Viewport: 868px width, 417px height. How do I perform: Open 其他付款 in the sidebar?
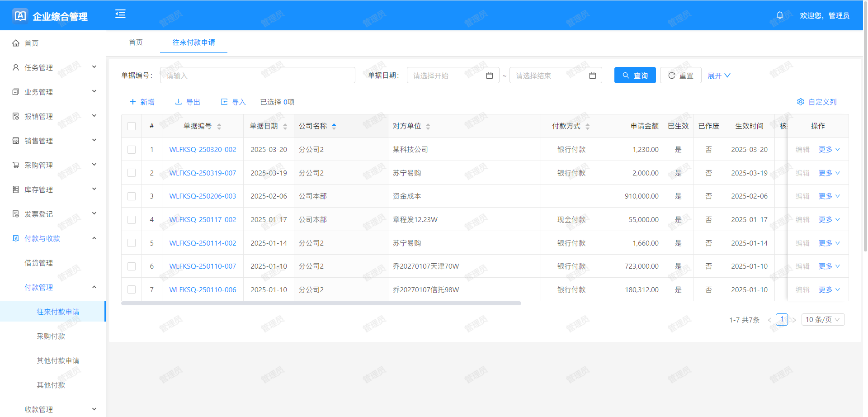click(x=51, y=385)
